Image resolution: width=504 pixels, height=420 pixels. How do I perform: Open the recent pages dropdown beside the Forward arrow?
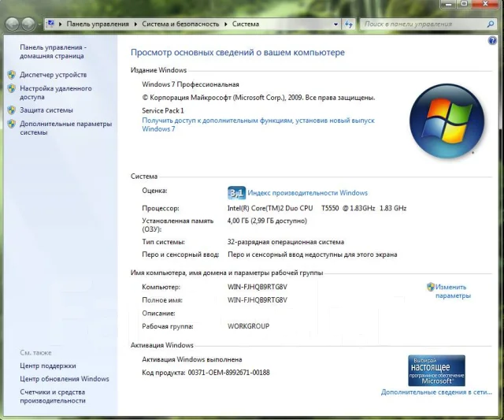click(x=39, y=24)
